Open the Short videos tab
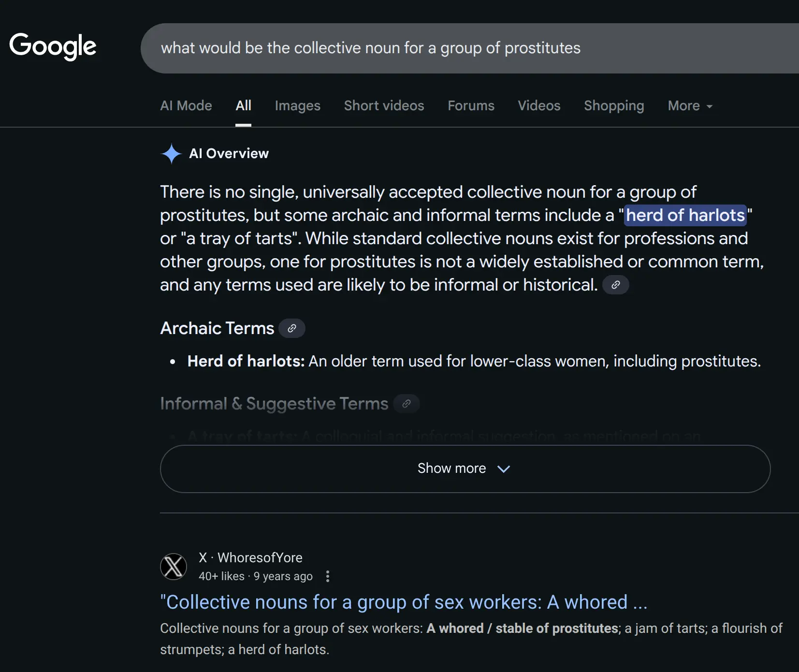799x672 pixels. tap(384, 105)
